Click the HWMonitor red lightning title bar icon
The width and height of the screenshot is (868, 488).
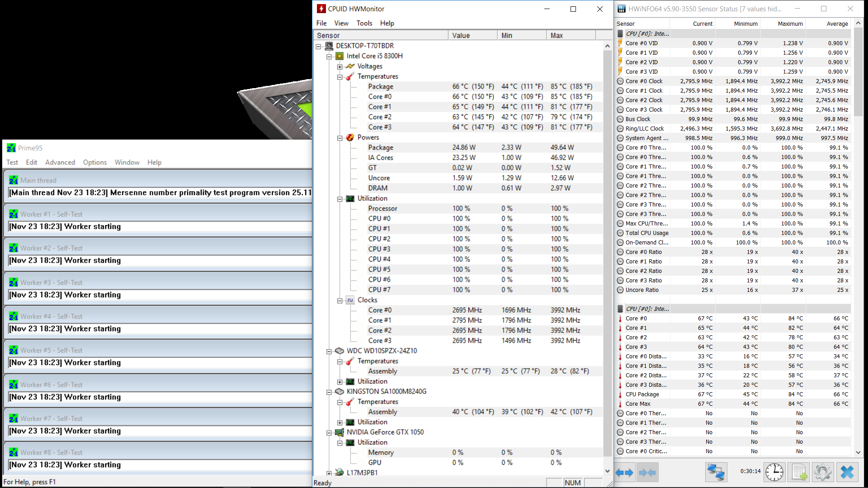pos(321,9)
